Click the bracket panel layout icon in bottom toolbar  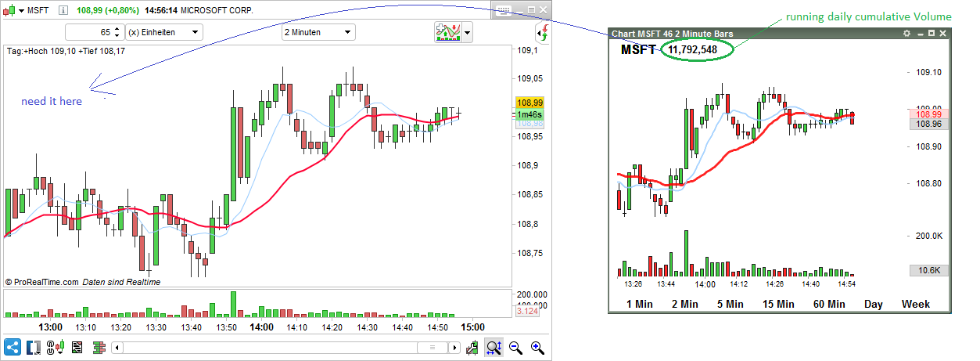pos(34,348)
